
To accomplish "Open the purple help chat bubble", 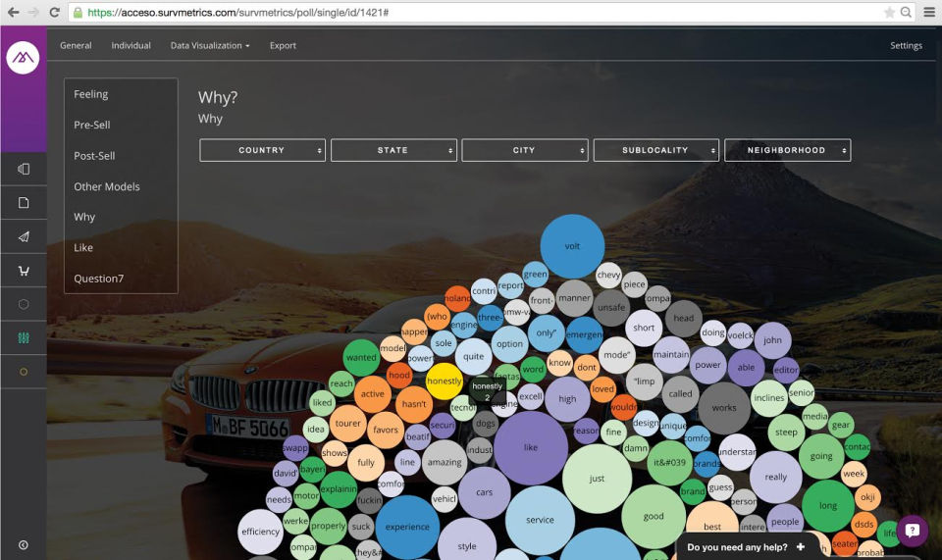I will click(912, 531).
